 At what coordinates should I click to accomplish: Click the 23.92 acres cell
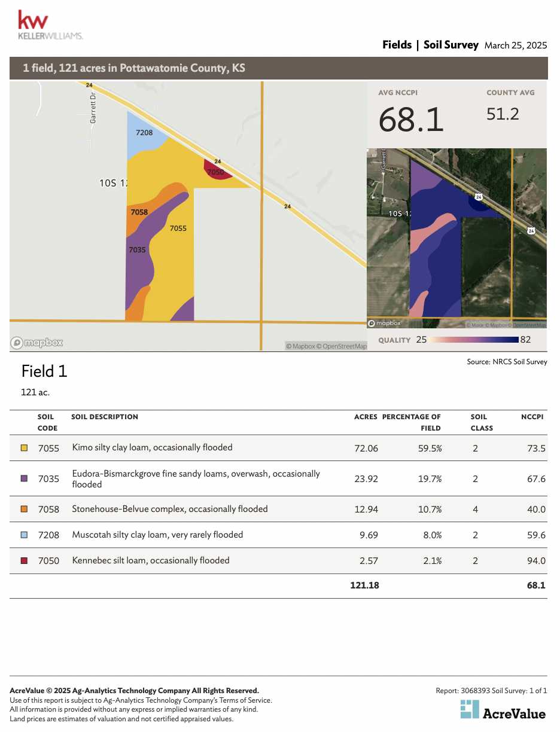click(366, 479)
